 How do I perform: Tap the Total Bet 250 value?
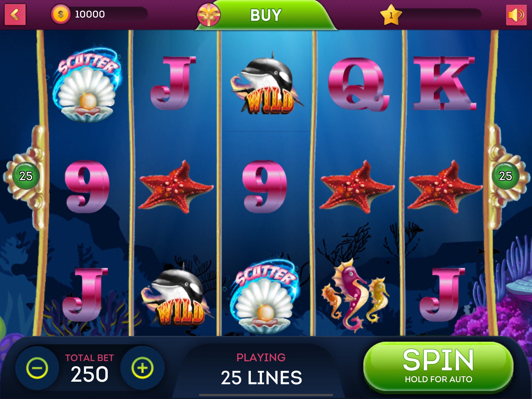(x=89, y=374)
